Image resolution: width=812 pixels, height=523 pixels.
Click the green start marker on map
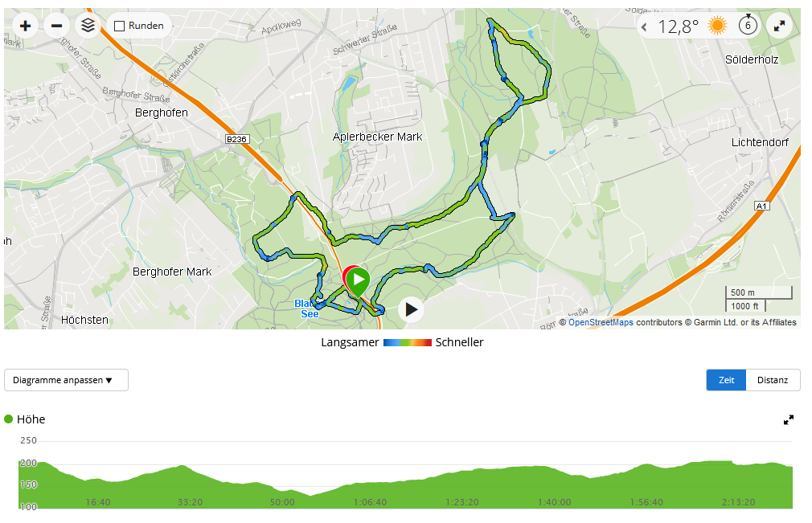pos(358,281)
